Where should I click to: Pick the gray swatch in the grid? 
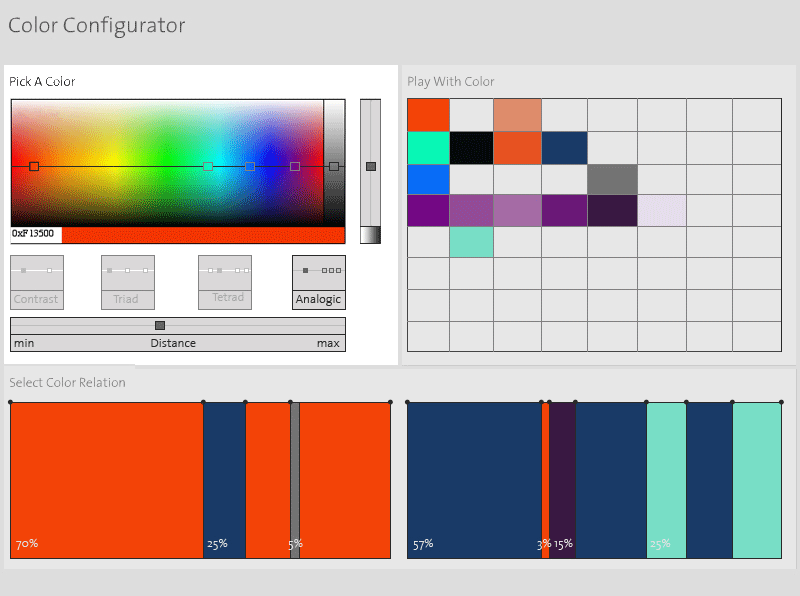612,179
